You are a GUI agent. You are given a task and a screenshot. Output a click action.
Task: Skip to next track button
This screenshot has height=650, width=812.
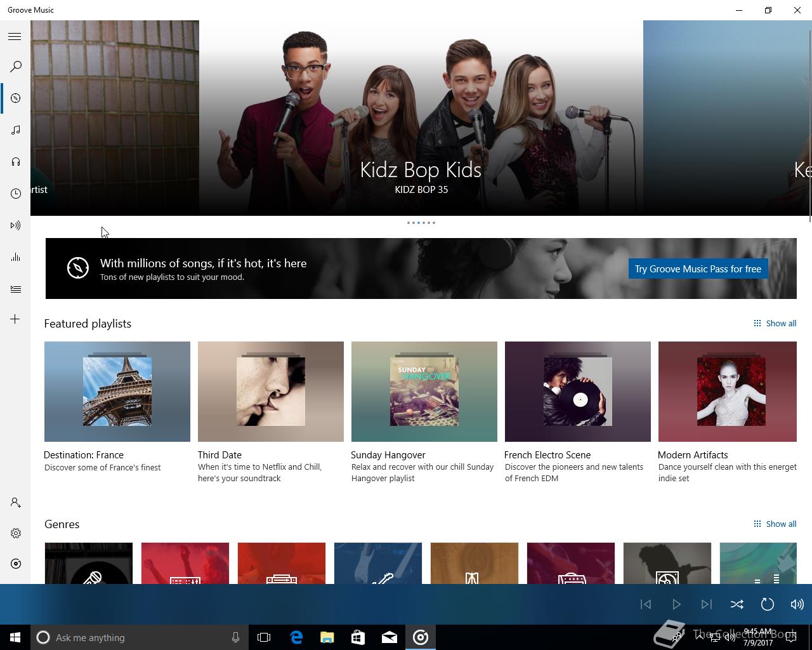[x=706, y=604]
